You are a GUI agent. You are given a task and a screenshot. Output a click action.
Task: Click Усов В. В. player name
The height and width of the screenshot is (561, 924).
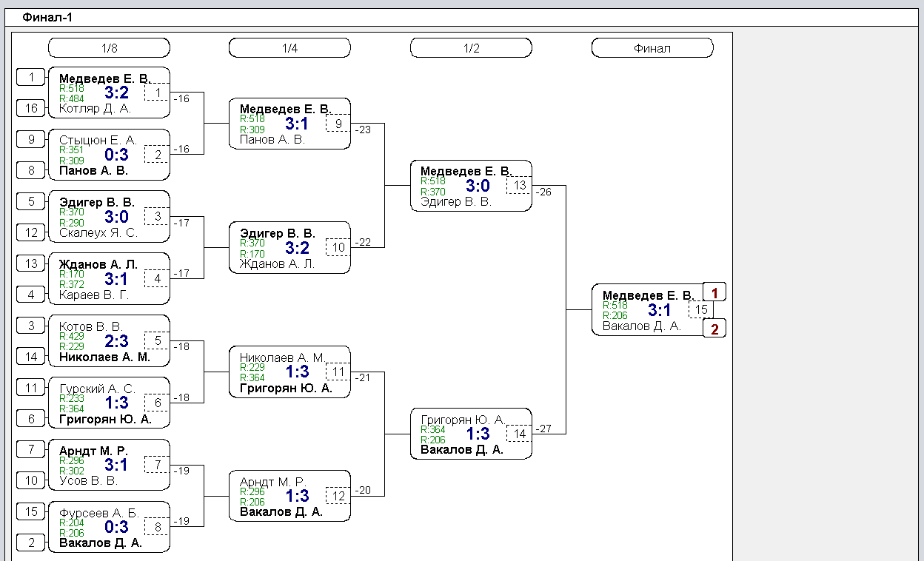pyautogui.click(x=89, y=481)
